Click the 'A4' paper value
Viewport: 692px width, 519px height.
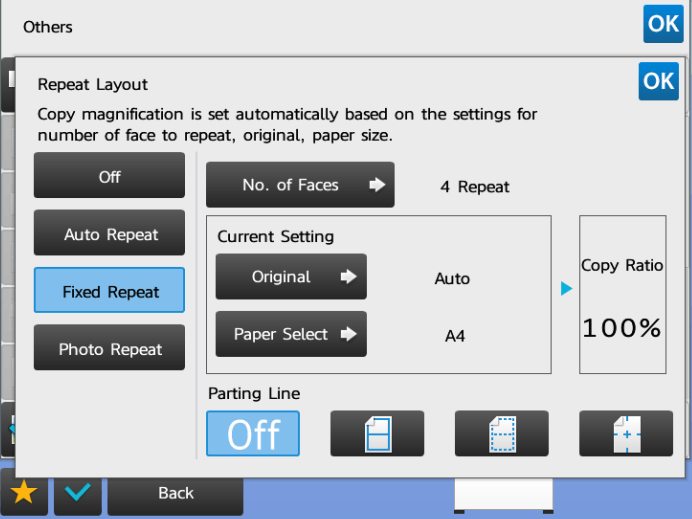(x=455, y=336)
